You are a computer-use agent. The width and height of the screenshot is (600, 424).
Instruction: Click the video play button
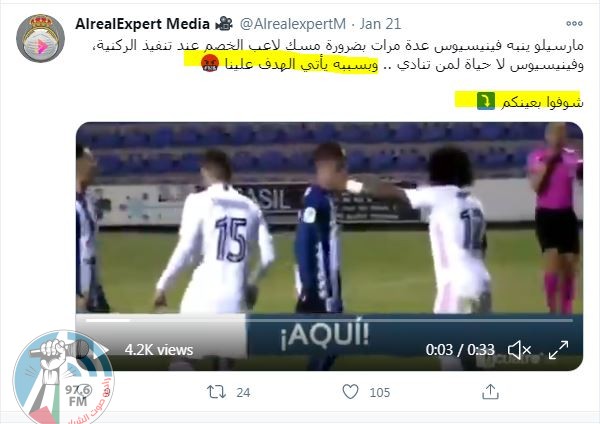click(x=100, y=350)
